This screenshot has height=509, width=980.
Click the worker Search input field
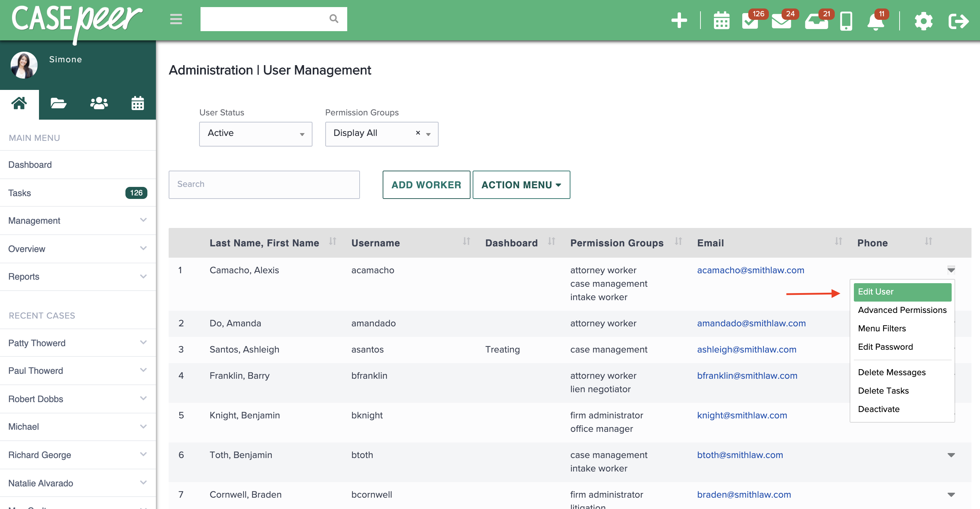click(264, 185)
